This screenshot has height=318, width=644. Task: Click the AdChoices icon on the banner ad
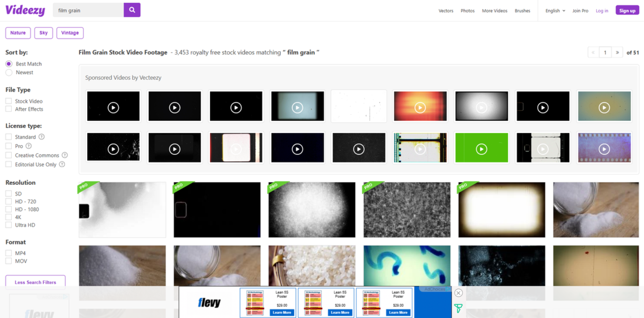pyautogui.click(x=448, y=289)
